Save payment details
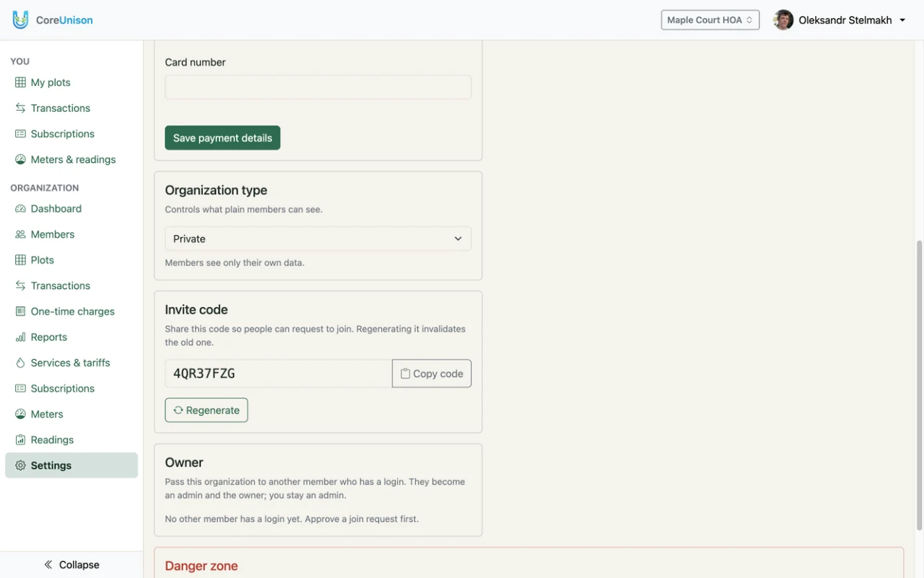This screenshot has height=578, width=924. point(222,138)
